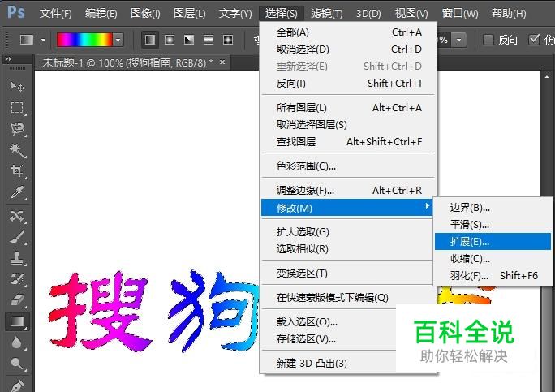Viewport: 555px width, 392px height.
Task: Choose 选取相似(R) similar
Action: [x=348, y=249]
